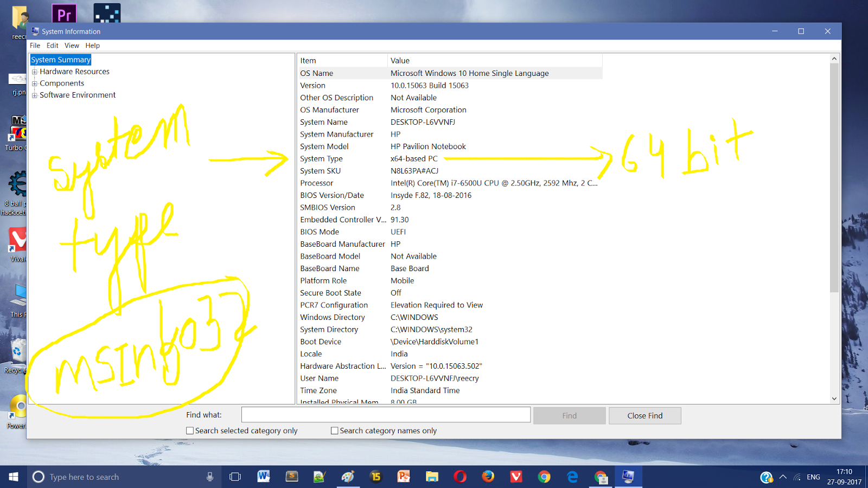
Task: Launch Microsoft Edge from taskbar
Action: [572, 477]
